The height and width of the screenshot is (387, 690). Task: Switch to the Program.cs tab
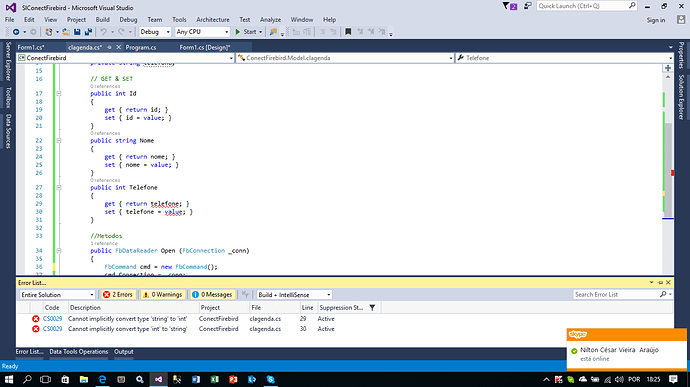point(141,47)
